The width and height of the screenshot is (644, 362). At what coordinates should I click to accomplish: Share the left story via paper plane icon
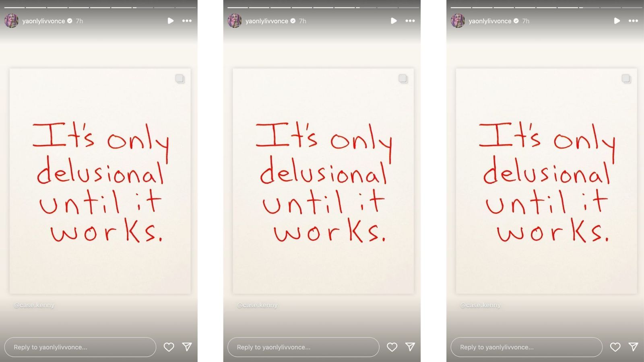[187, 347]
